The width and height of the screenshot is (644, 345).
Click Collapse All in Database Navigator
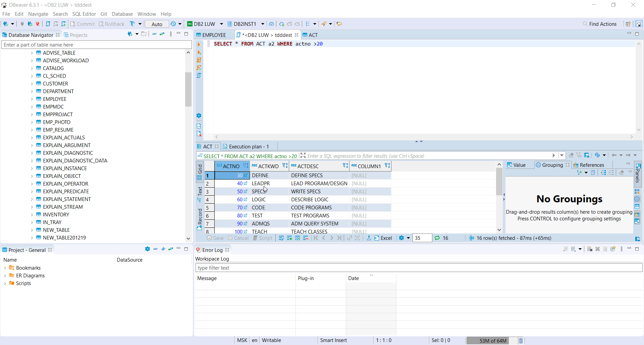[154, 34]
